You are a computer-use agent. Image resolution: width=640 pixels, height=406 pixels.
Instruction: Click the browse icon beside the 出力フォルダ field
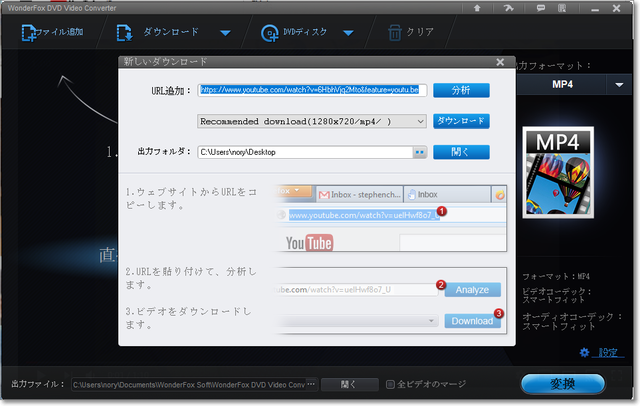tap(420, 152)
